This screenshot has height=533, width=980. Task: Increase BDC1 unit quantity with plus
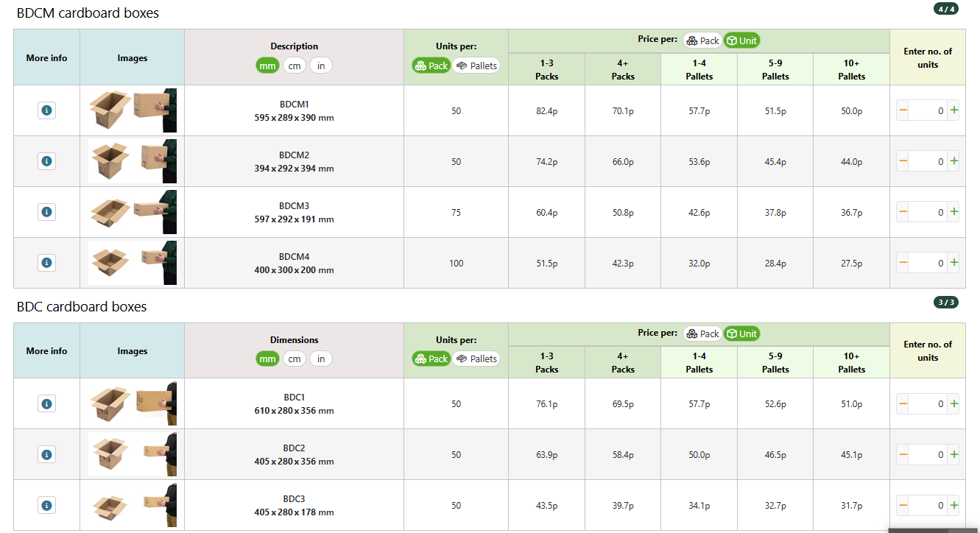pyautogui.click(x=953, y=403)
